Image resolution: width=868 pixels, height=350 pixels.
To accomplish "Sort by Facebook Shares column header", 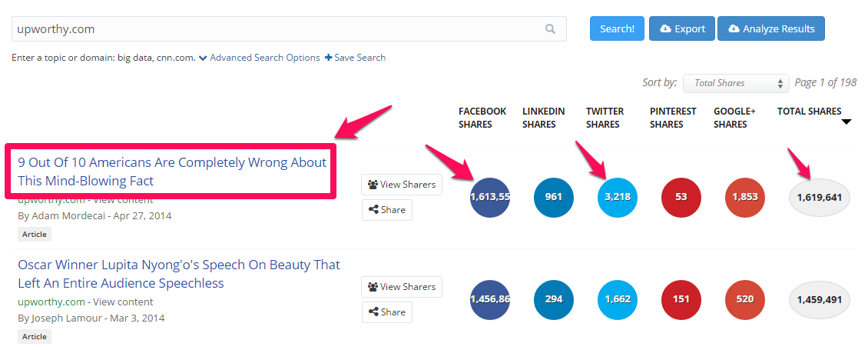I will [482, 118].
